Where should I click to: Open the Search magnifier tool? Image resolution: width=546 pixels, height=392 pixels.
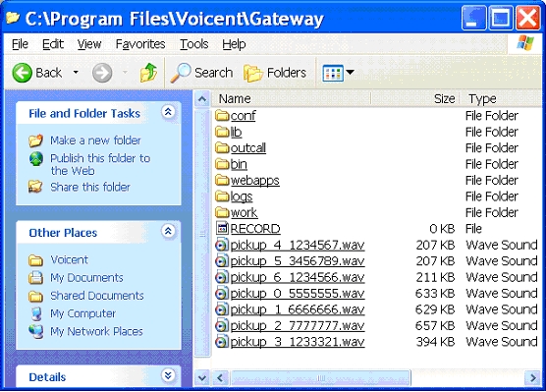pyautogui.click(x=201, y=73)
